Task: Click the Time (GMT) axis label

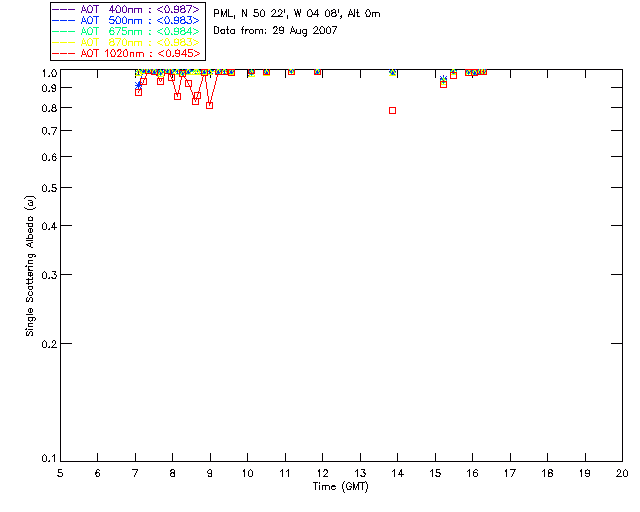Action: point(340,486)
